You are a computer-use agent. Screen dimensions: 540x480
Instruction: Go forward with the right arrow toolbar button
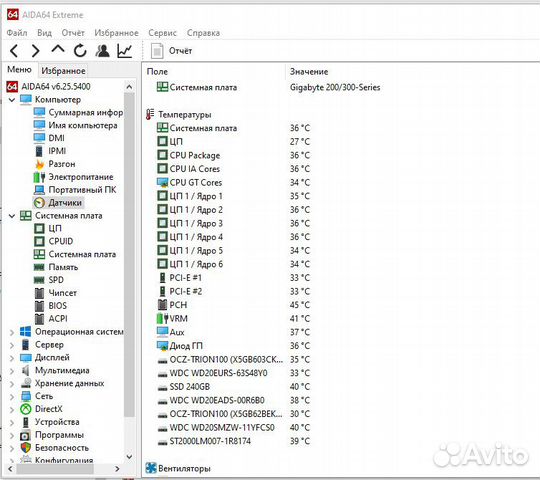tap(35, 51)
